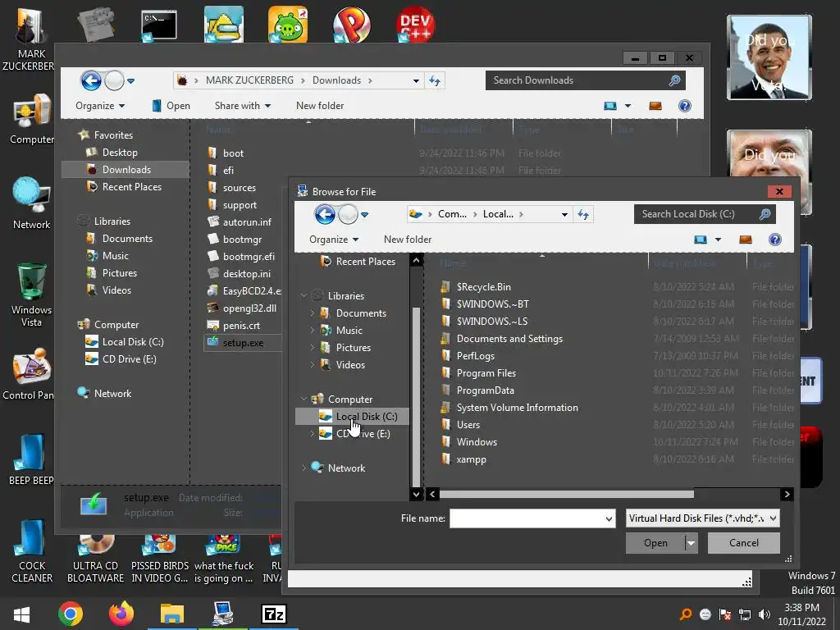Click change view icon in Downloads window
The height and width of the screenshot is (630, 840).
pos(610,106)
